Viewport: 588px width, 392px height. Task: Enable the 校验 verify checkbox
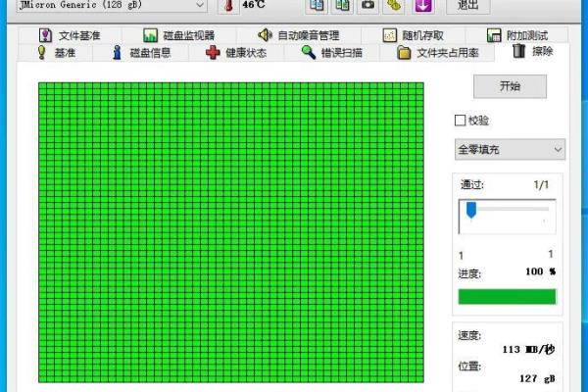(460, 121)
